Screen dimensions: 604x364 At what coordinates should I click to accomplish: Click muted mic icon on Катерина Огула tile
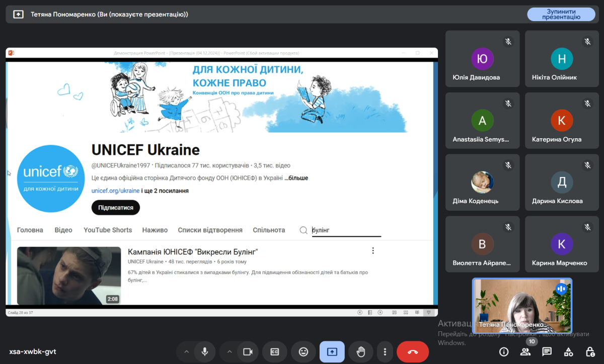click(x=587, y=104)
